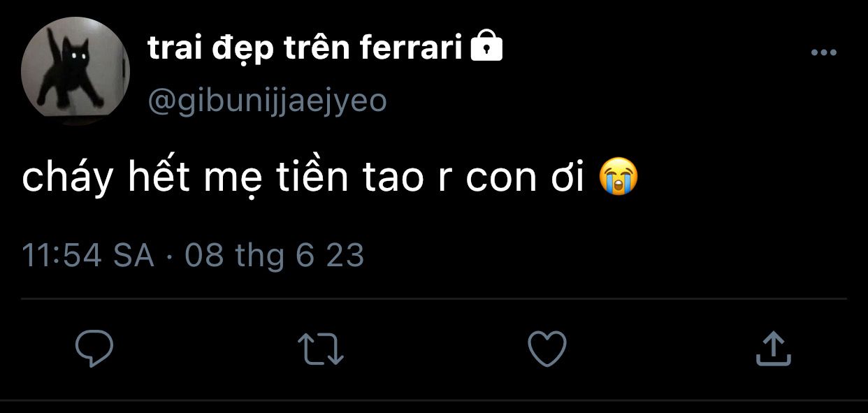868x413 pixels.
Task: Open the share sheet via upload arrow icon
Action: [774, 349]
